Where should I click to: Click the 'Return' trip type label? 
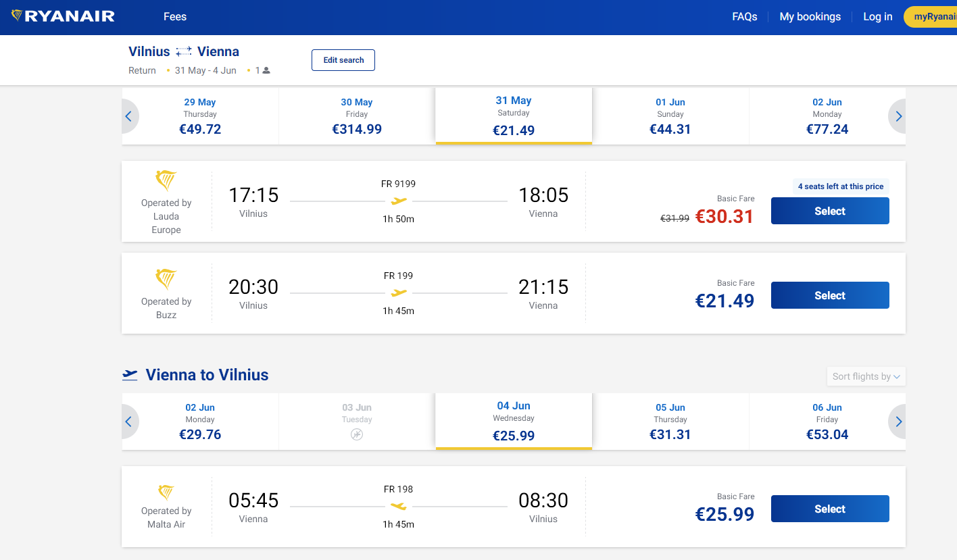pyautogui.click(x=142, y=70)
